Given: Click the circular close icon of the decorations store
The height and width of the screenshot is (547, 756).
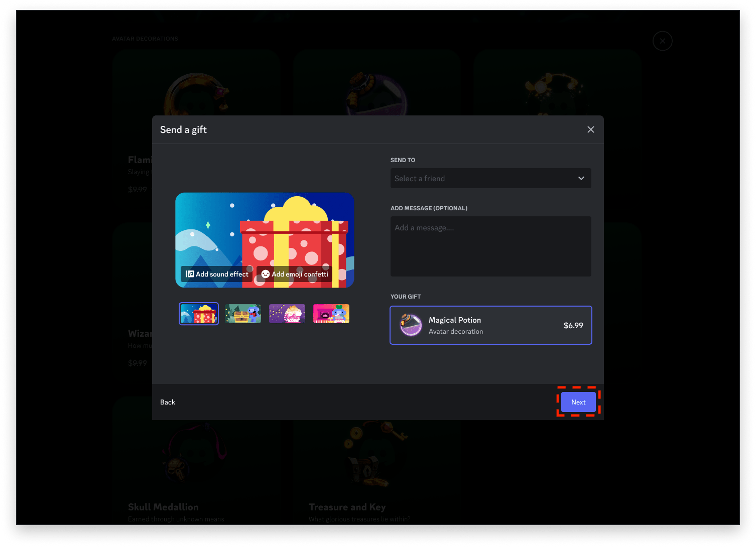Looking at the screenshot, I should coord(662,41).
